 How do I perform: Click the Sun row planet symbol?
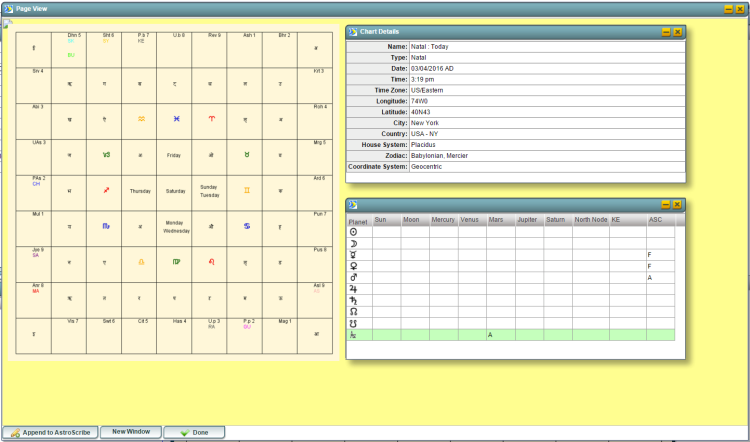(352, 231)
